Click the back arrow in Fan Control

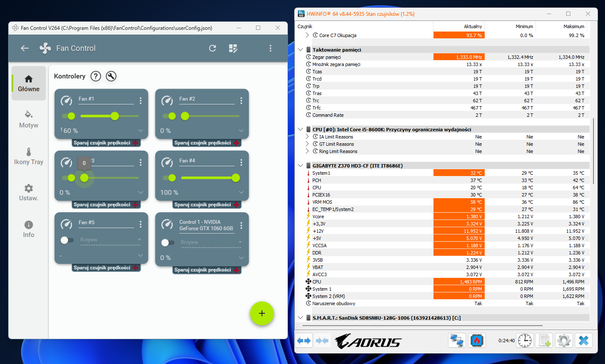tap(25, 48)
